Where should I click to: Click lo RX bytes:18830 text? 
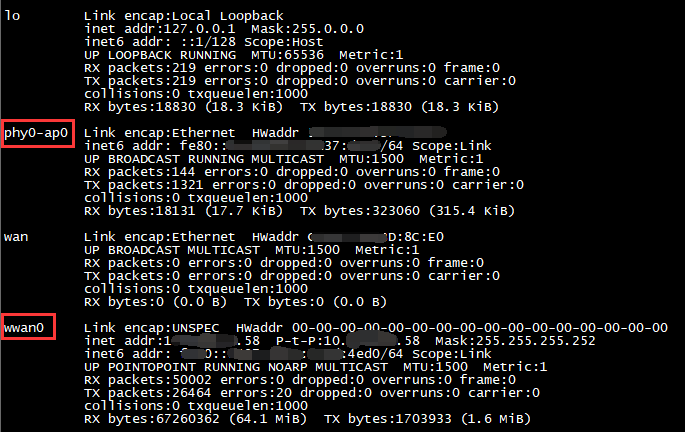[140, 107]
